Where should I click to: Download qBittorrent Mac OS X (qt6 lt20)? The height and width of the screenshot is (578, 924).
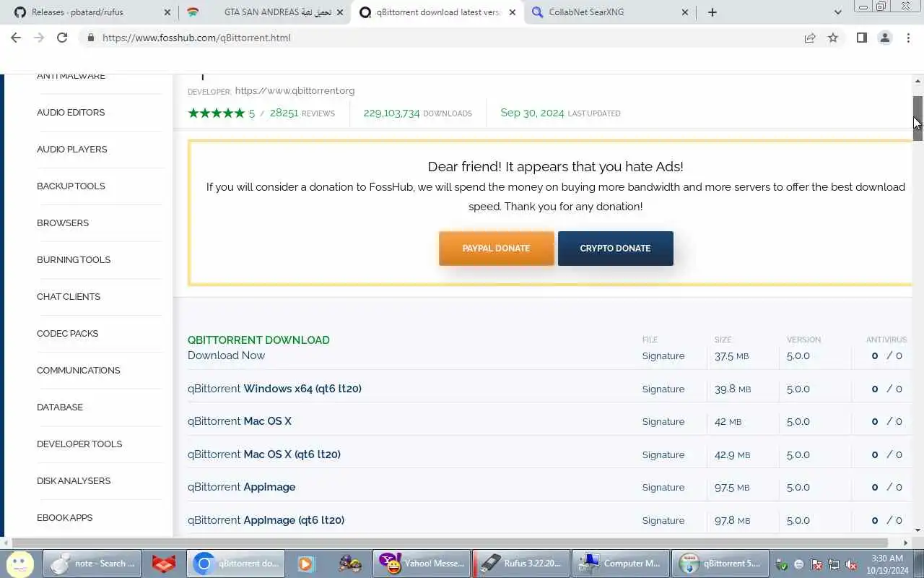[x=264, y=454]
